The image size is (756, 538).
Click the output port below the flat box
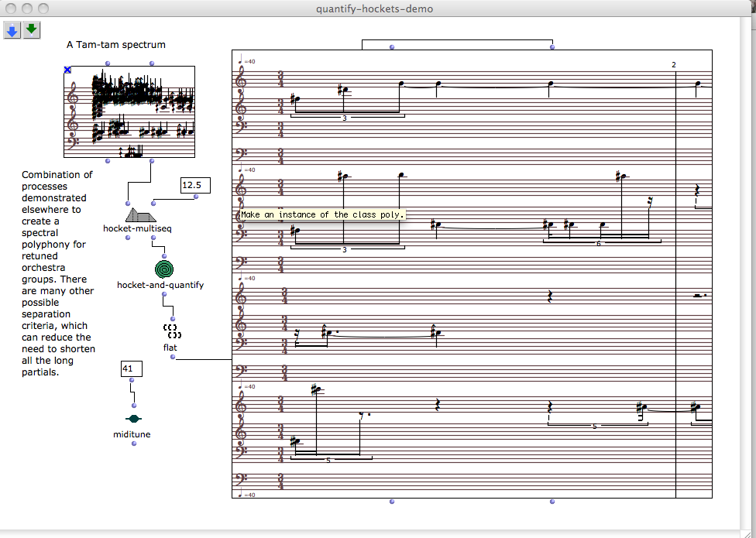click(173, 357)
